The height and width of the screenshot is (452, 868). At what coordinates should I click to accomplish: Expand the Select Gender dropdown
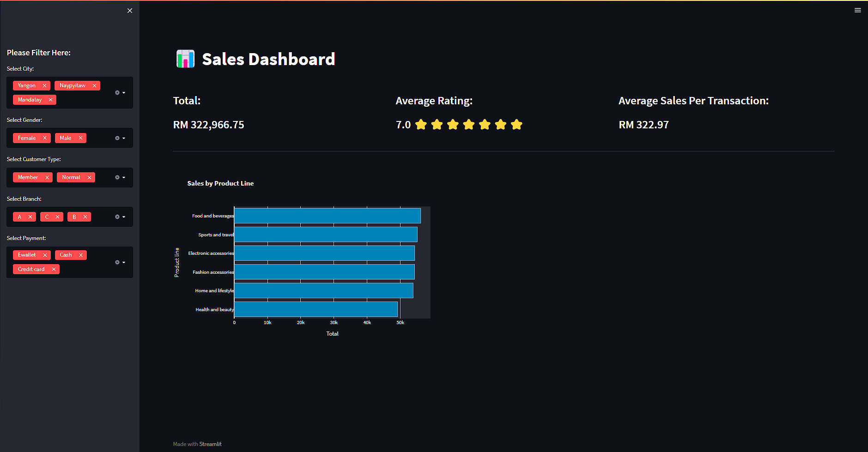123,138
